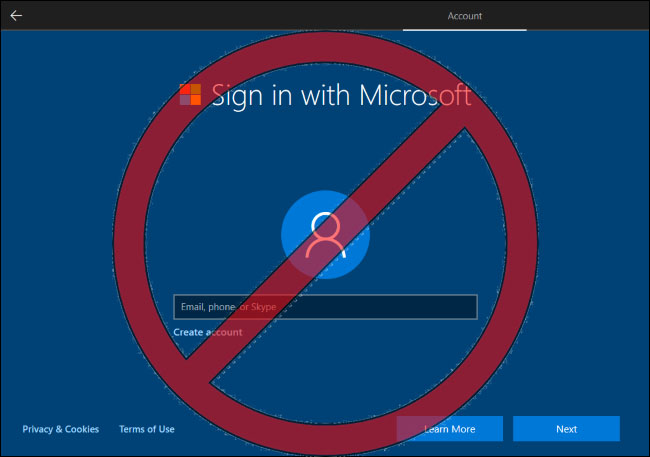The height and width of the screenshot is (457, 650).
Task: Open the Create account link
Action: 208,332
